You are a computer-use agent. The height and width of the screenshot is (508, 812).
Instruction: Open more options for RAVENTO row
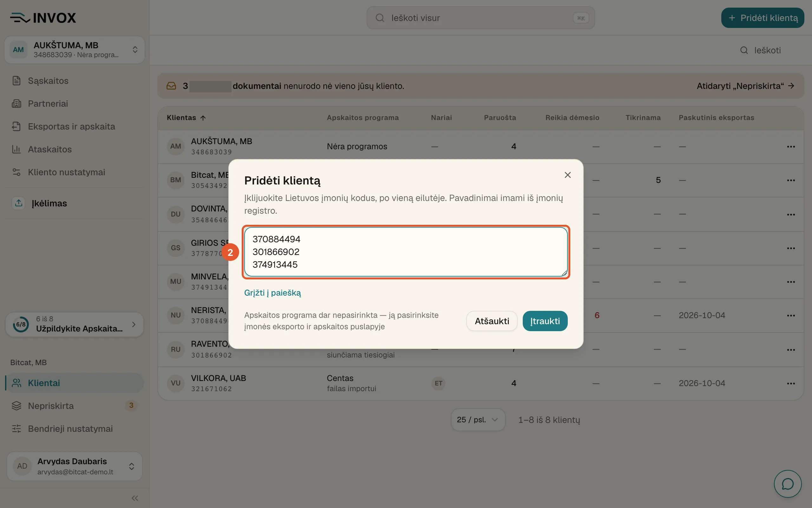tap(791, 350)
